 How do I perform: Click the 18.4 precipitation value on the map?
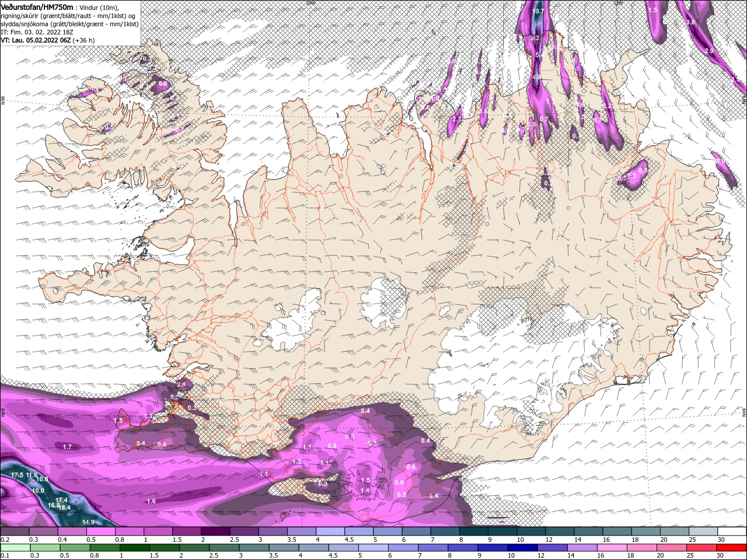point(65,508)
